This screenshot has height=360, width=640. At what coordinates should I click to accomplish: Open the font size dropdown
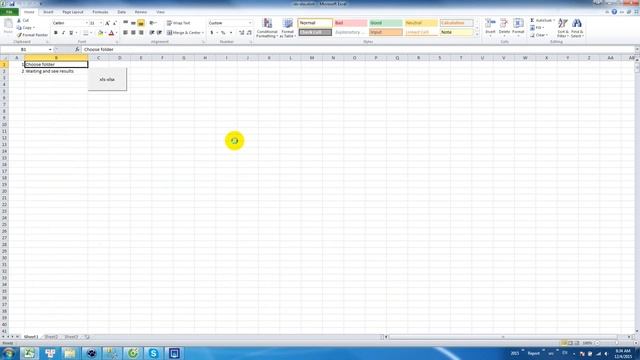coord(101,23)
